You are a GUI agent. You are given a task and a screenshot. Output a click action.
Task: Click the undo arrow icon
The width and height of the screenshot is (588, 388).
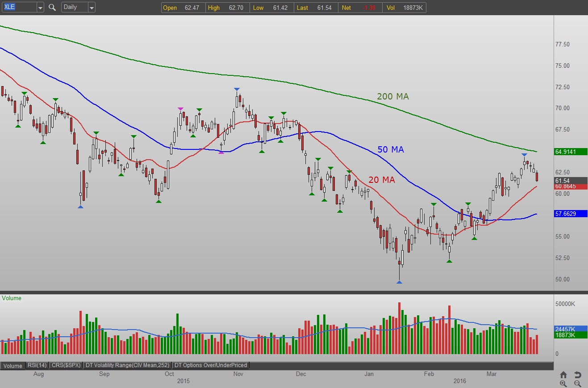pos(577,375)
